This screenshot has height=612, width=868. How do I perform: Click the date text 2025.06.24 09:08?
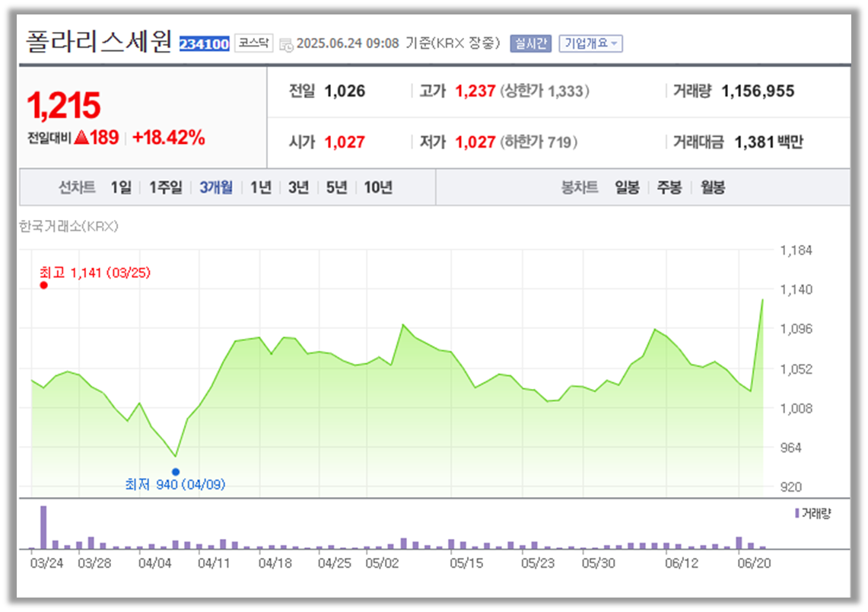pos(348,43)
